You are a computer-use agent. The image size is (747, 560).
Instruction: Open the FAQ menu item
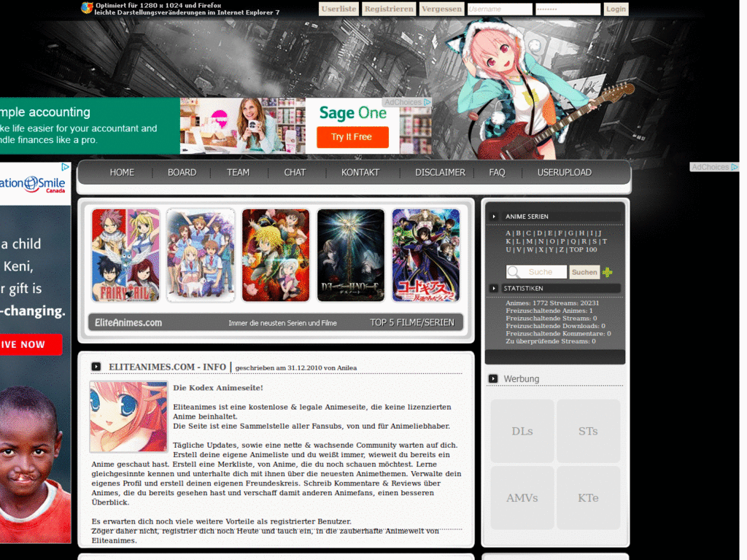coord(497,172)
